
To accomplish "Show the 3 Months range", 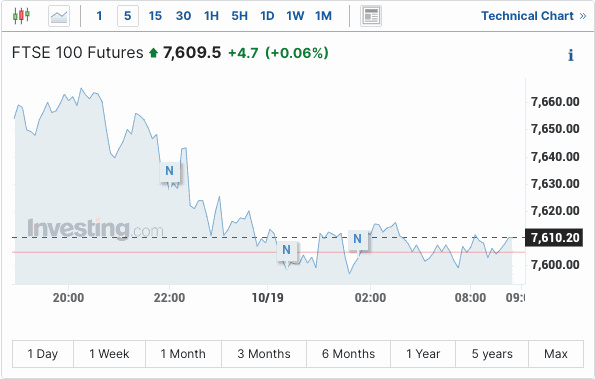I will 264,354.
